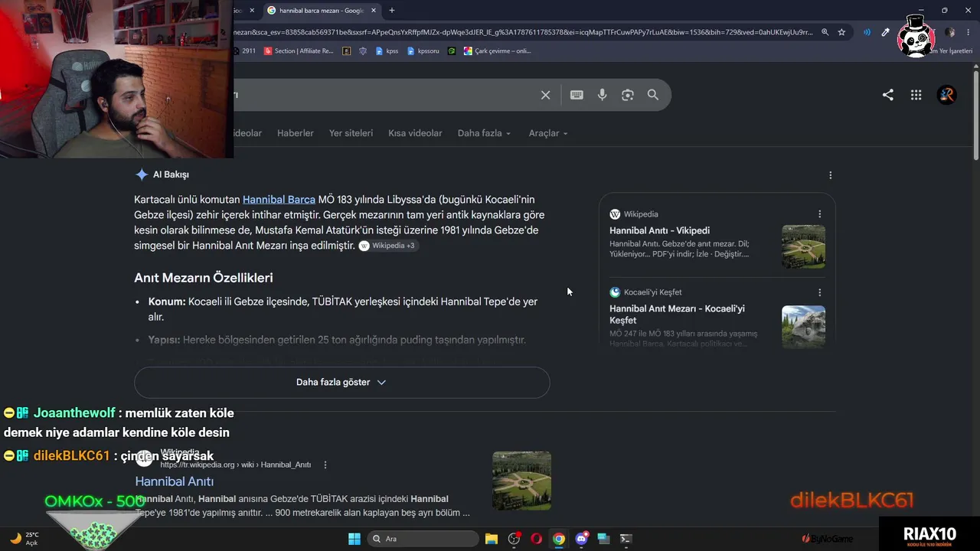
Task: Open Hannibal Anıtı - Vikipedi source card
Action: coord(659,230)
